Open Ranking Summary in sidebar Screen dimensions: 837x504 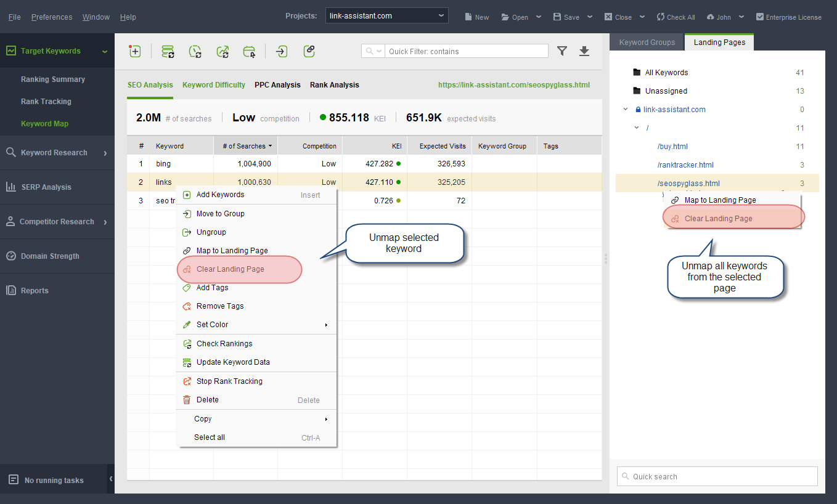(x=53, y=79)
